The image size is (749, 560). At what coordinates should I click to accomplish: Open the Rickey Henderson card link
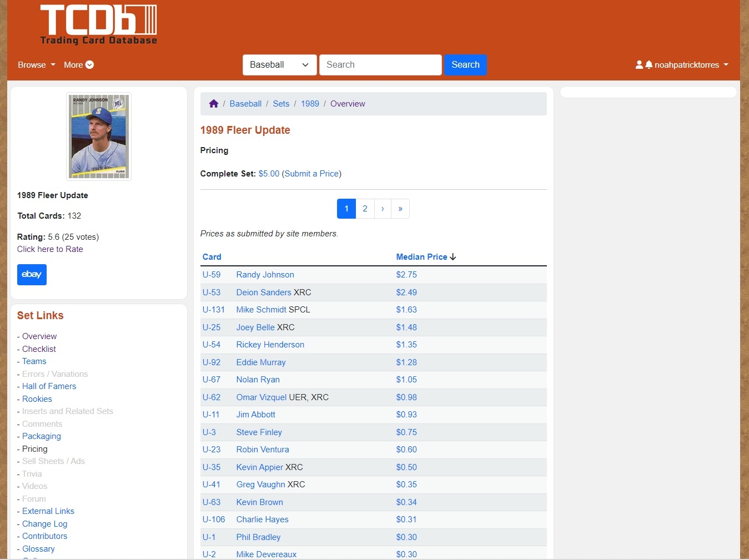click(270, 345)
